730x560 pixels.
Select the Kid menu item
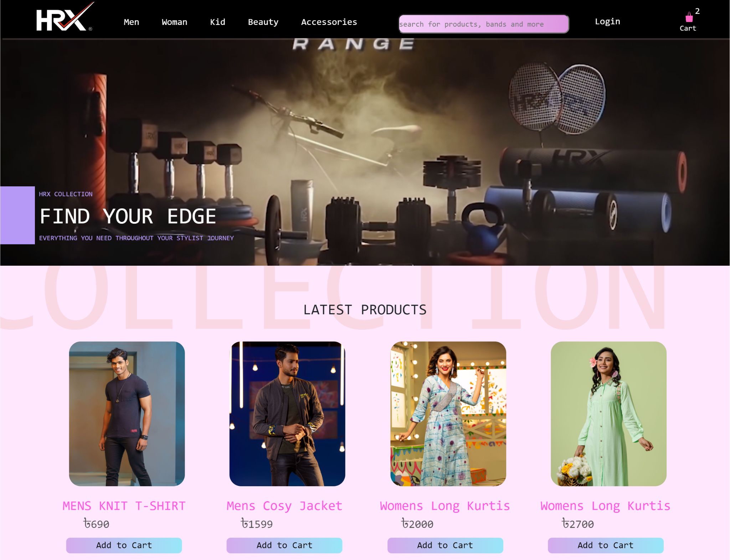pyautogui.click(x=217, y=22)
